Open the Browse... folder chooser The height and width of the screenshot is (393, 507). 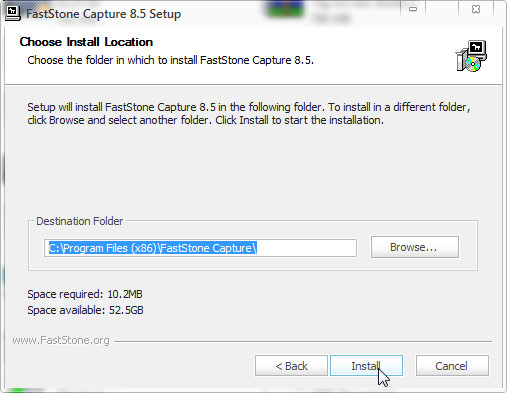(x=415, y=247)
